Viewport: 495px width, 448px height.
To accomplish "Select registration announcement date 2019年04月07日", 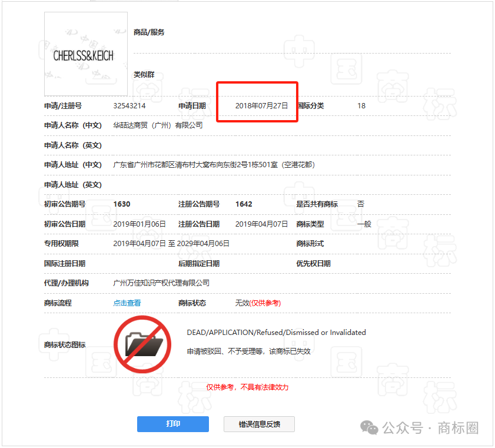I will tap(261, 224).
